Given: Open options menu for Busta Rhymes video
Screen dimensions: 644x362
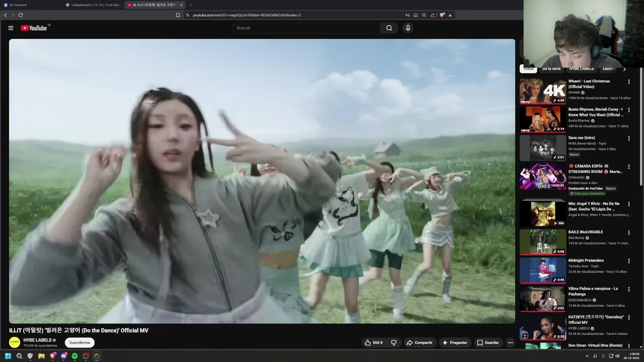Looking at the screenshot, I should click(628, 110).
